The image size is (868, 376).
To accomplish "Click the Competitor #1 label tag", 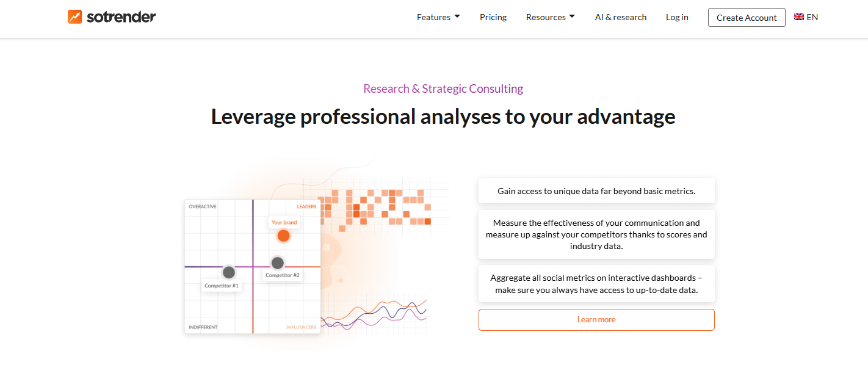I will (x=222, y=286).
